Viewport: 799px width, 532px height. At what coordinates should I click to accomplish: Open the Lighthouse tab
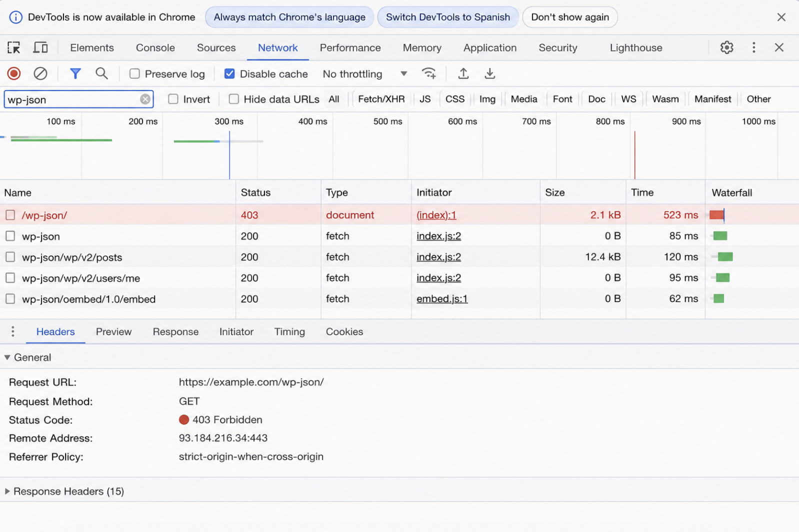click(636, 47)
